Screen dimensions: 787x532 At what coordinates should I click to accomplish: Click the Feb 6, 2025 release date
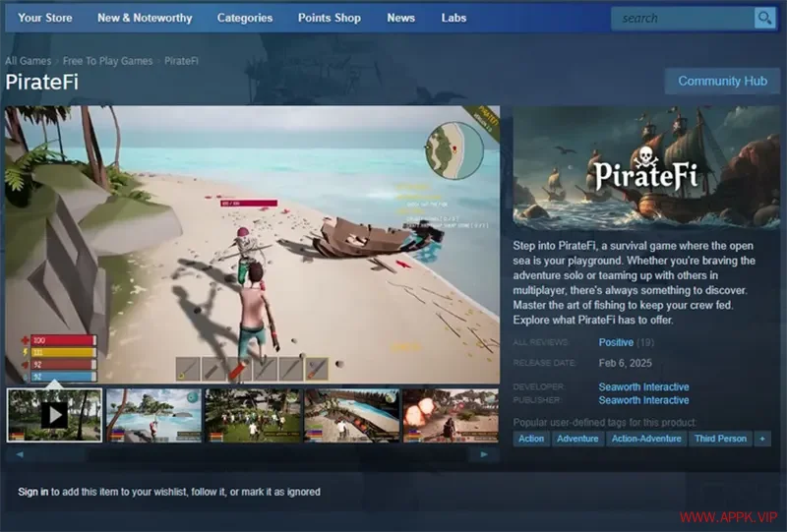[625, 363]
